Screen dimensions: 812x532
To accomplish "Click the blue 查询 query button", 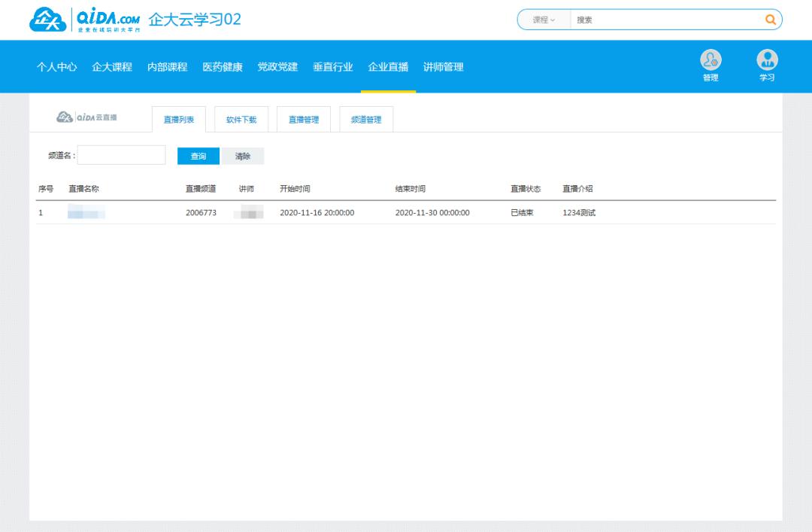I will click(198, 156).
